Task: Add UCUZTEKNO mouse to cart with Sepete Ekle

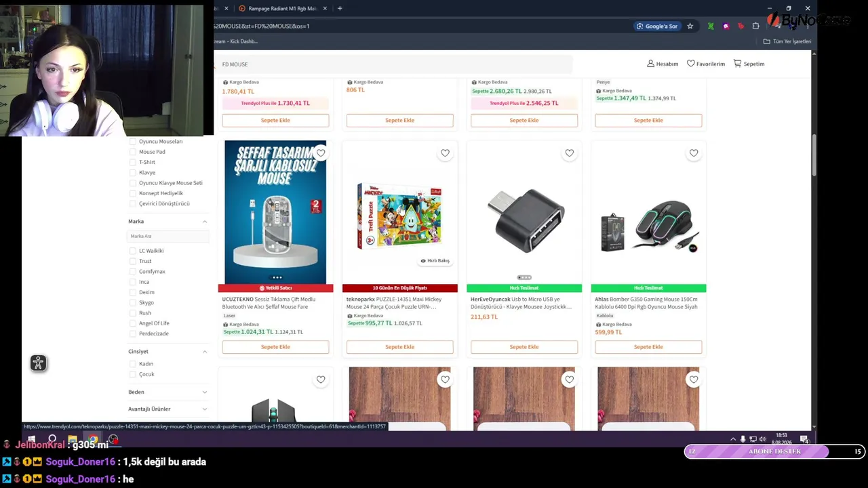Action: pyautogui.click(x=275, y=347)
